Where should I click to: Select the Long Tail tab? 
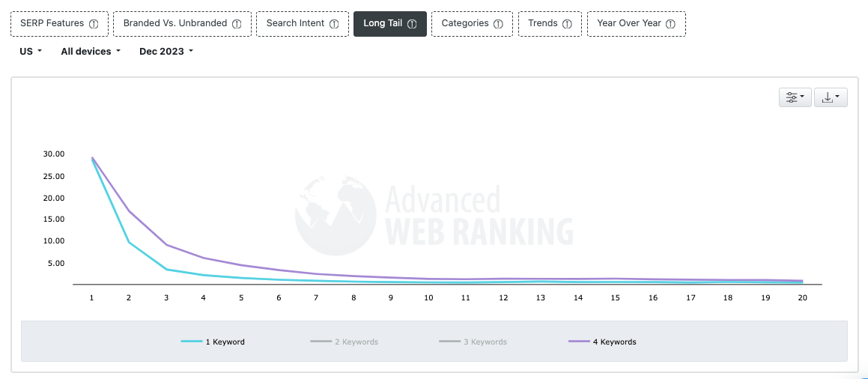pos(383,24)
